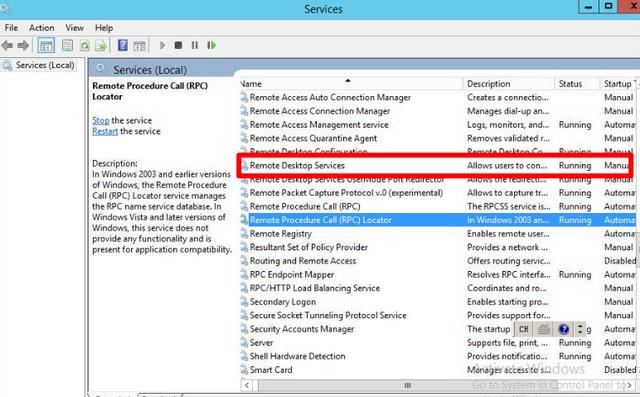This screenshot has height=397, width=640.
Task: Click the Pause Service toolbar icon
Action: coord(195,45)
